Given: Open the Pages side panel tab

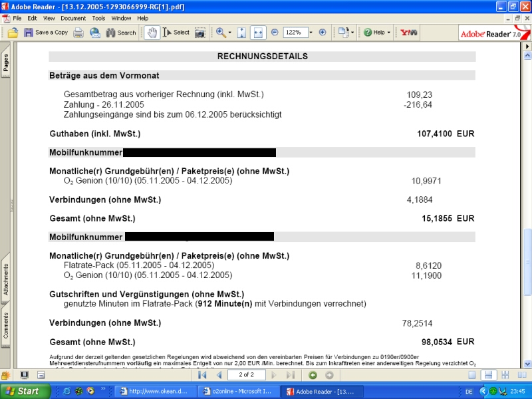Looking at the screenshot, I should click(6, 65).
